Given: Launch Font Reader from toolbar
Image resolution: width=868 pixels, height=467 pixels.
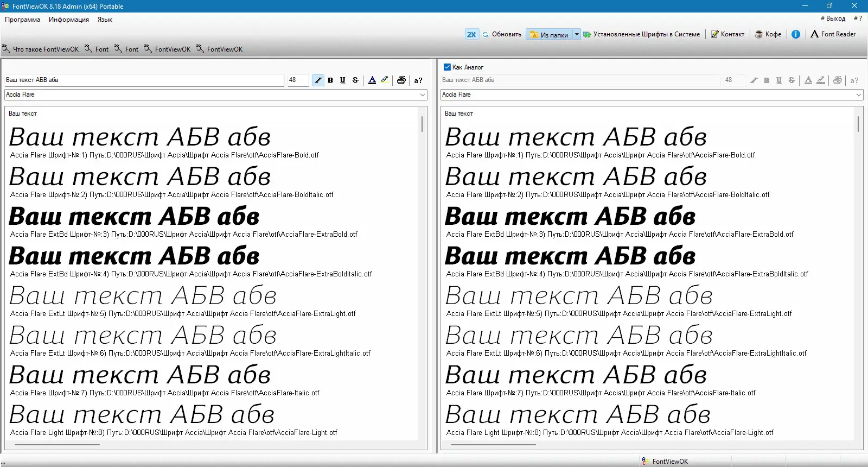Looking at the screenshot, I should [833, 34].
